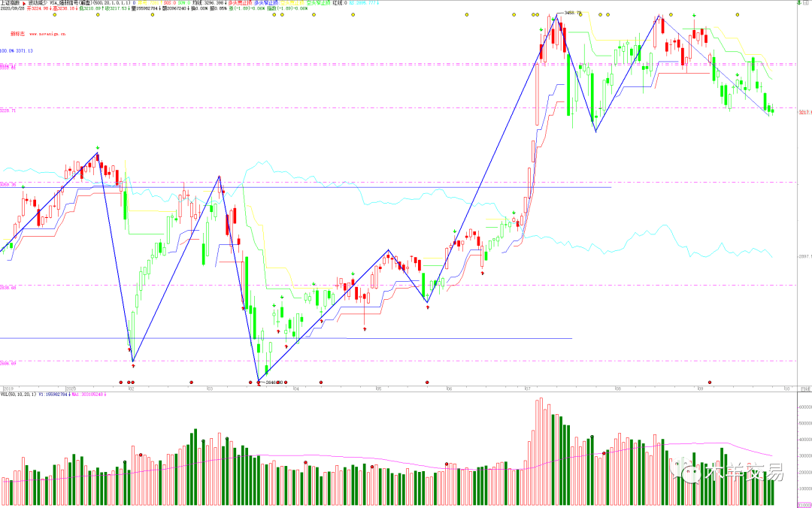
Task: Jump to month 09 on the time axis
Action: coord(700,389)
